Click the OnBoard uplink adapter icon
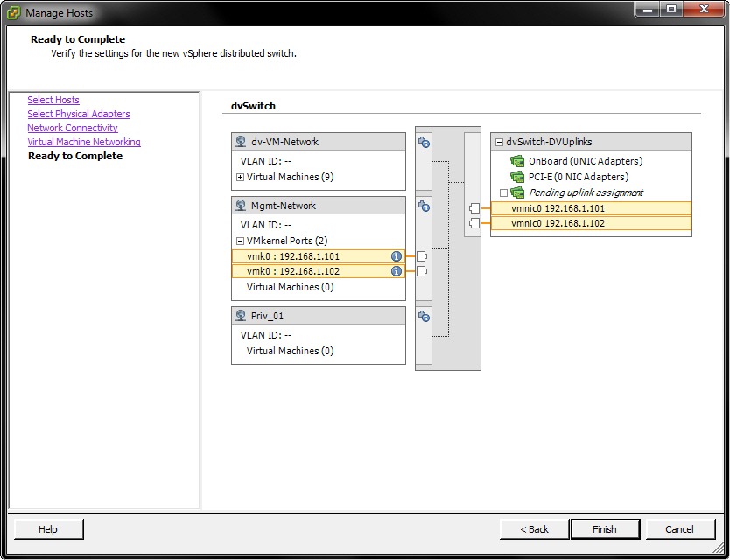The image size is (730, 560). coord(517,161)
